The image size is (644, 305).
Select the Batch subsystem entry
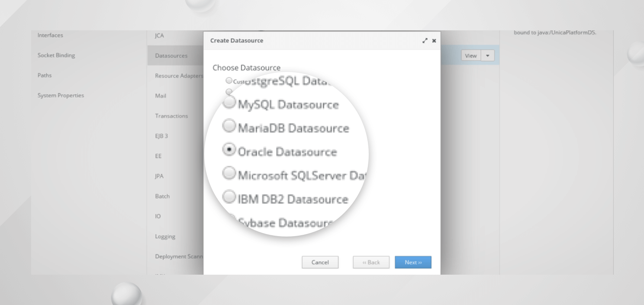tap(162, 196)
